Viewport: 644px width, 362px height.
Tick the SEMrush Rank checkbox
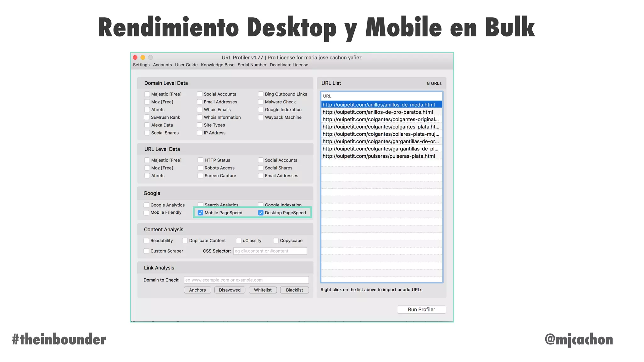click(147, 117)
